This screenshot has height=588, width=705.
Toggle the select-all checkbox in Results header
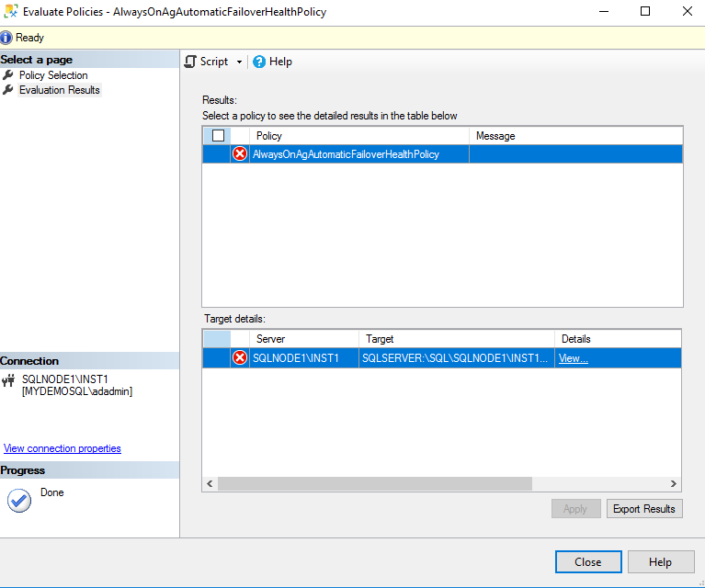218,135
